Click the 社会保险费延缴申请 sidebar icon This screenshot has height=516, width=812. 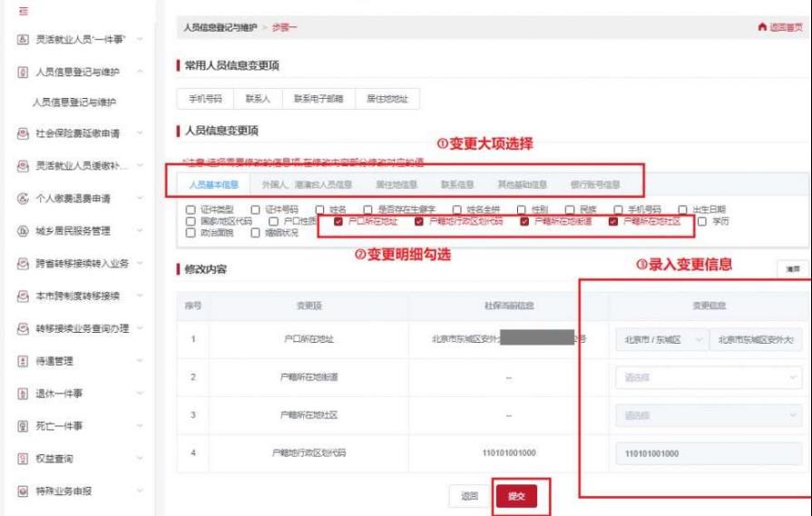tap(22, 134)
